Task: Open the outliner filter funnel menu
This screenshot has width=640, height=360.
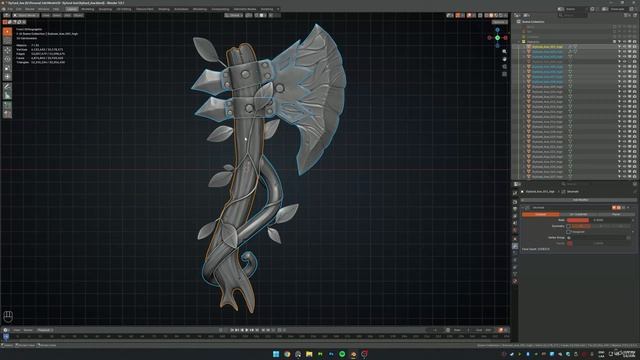Action: click(x=627, y=16)
